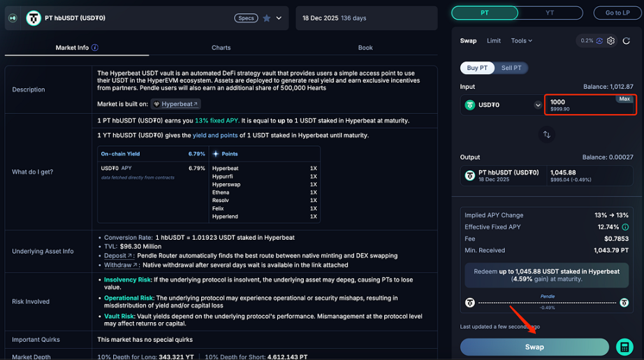Open the swap settings gear
The image size is (644, 360).
coord(610,41)
